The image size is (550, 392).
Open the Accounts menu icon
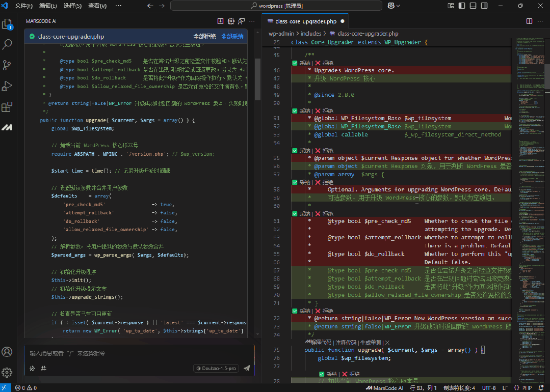tap(7, 352)
